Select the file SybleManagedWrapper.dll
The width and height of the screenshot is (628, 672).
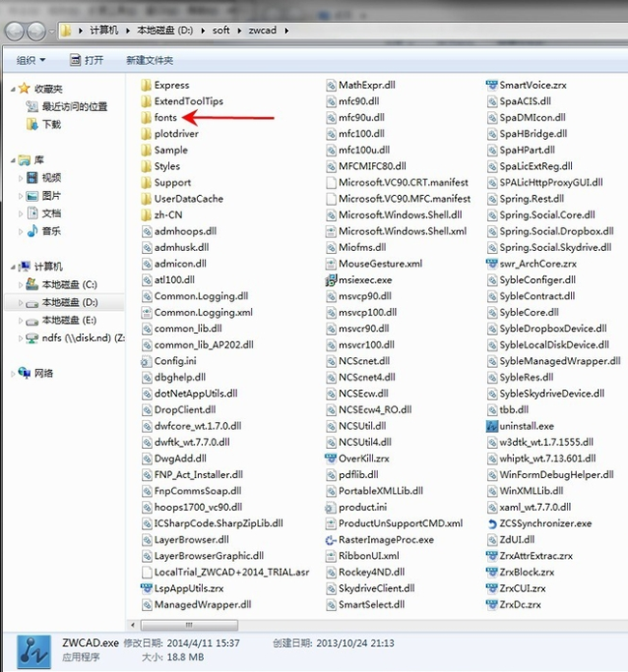(554, 361)
